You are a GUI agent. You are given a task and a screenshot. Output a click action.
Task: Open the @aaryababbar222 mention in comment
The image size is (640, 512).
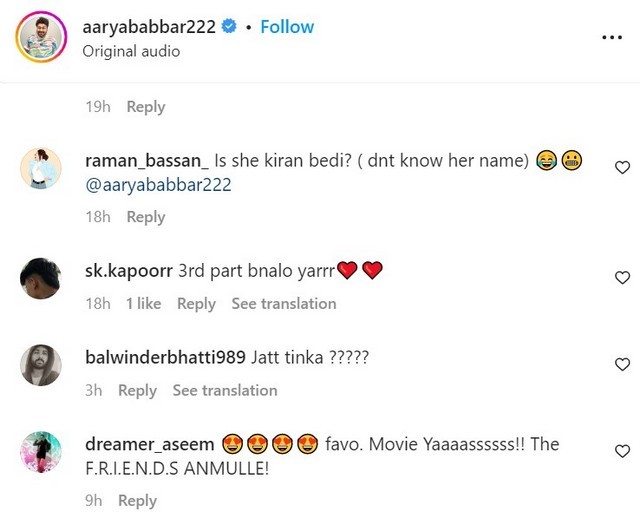click(158, 185)
